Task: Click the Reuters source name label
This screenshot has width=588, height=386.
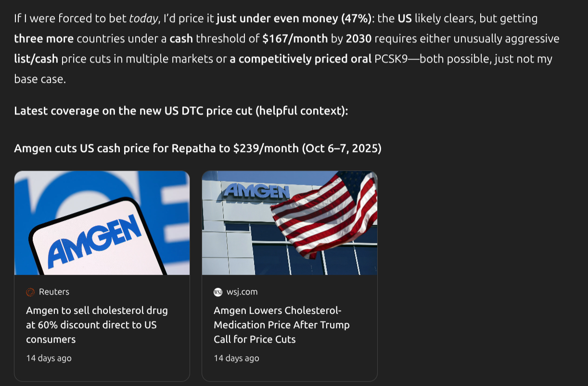Action: pos(54,292)
